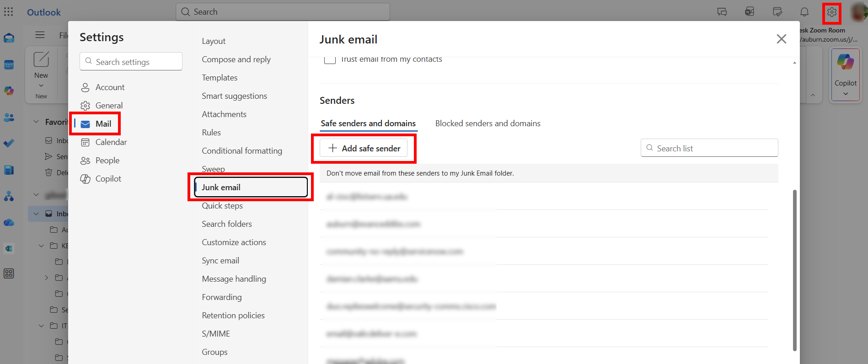Viewport: 868px width, 364px height.
Task: Open Word app icon in left rail
Action: pos(9,170)
